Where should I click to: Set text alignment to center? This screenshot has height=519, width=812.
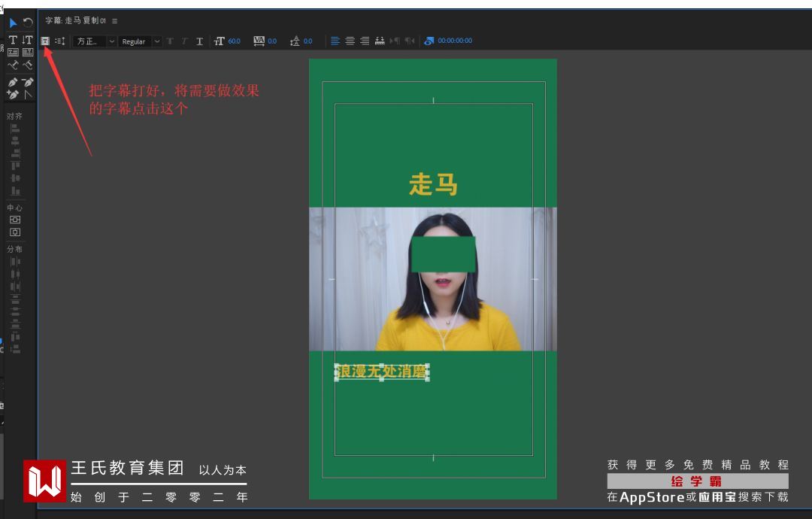tap(350, 41)
